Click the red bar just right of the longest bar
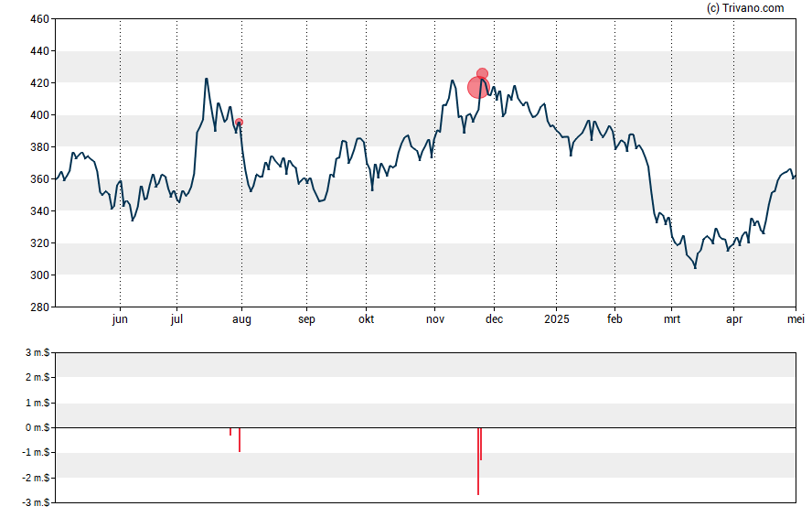The image size is (812, 517). (481, 444)
